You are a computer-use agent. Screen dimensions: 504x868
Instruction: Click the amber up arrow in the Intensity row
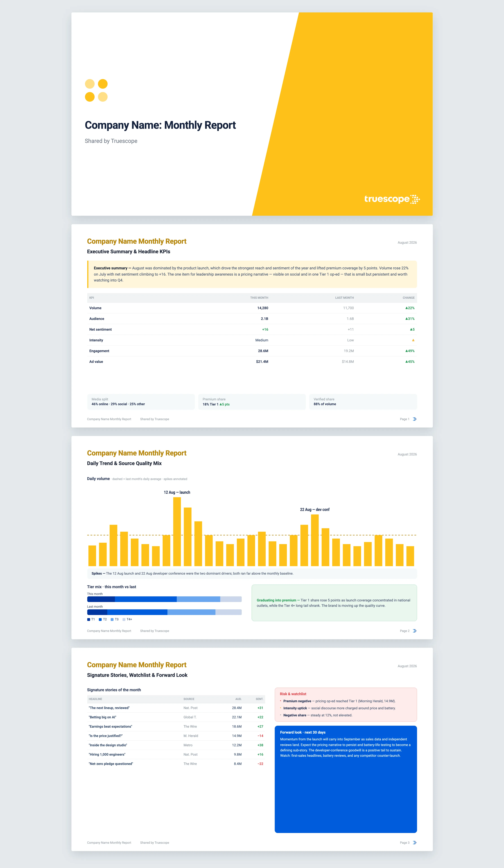click(x=413, y=340)
